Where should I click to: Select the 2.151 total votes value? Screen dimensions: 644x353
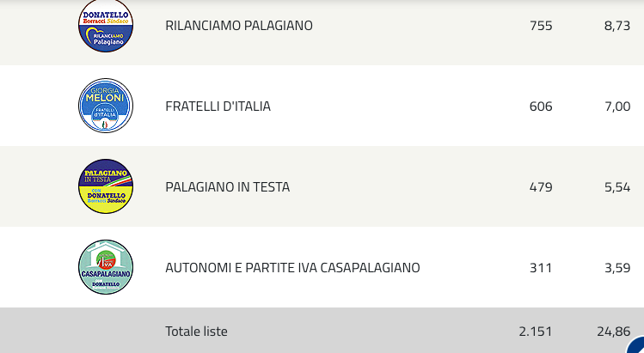pyautogui.click(x=536, y=332)
